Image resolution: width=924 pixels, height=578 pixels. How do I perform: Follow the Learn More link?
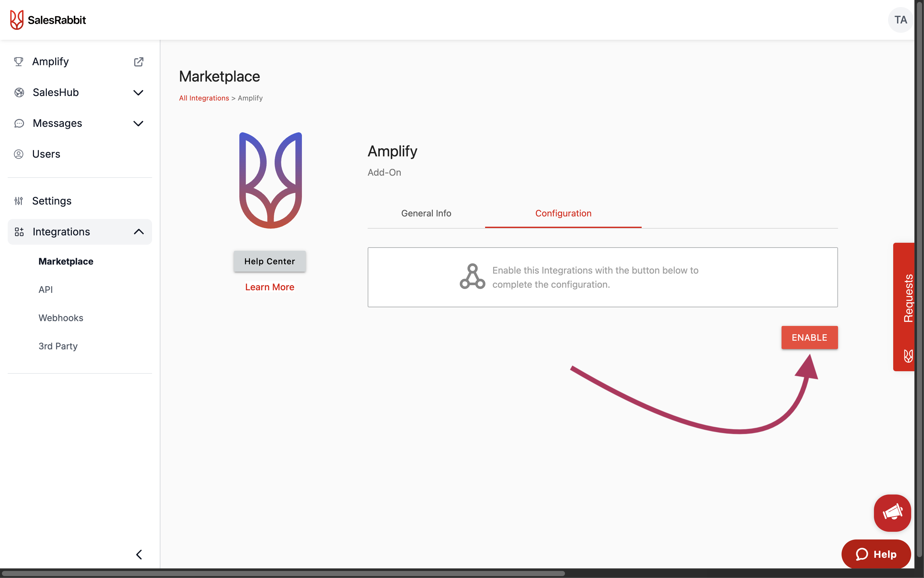[269, 287]
